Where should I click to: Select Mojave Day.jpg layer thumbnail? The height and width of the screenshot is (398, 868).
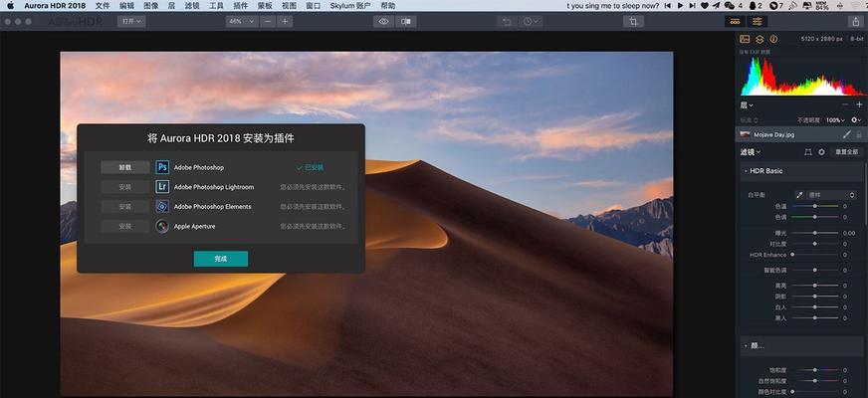click(746, 134)
